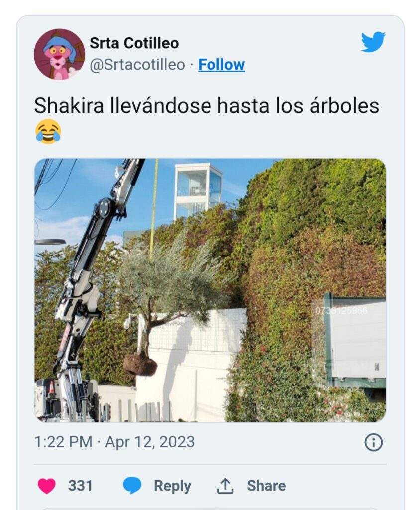Like the tweet with the heart icon

point(47,486)
